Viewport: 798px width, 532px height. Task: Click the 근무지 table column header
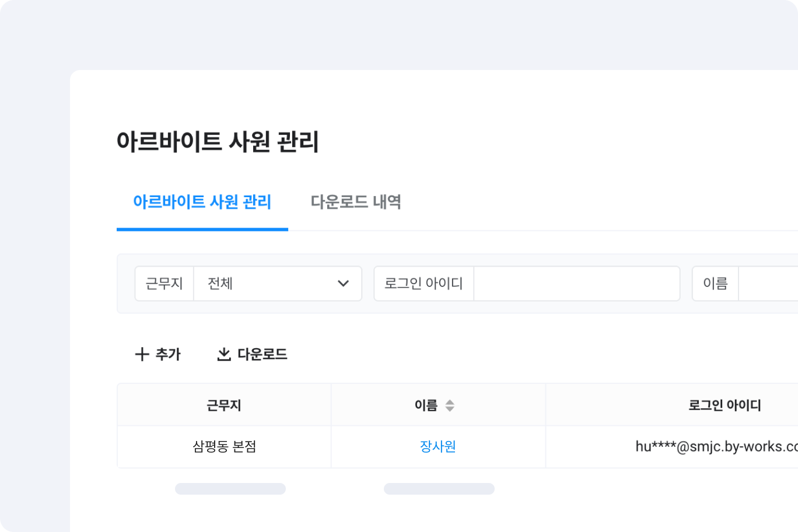224,405
